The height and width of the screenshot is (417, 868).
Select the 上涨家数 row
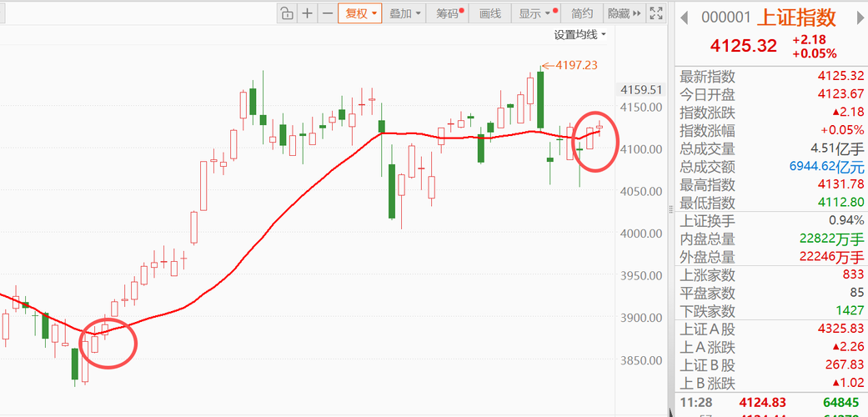click(771, 274)
